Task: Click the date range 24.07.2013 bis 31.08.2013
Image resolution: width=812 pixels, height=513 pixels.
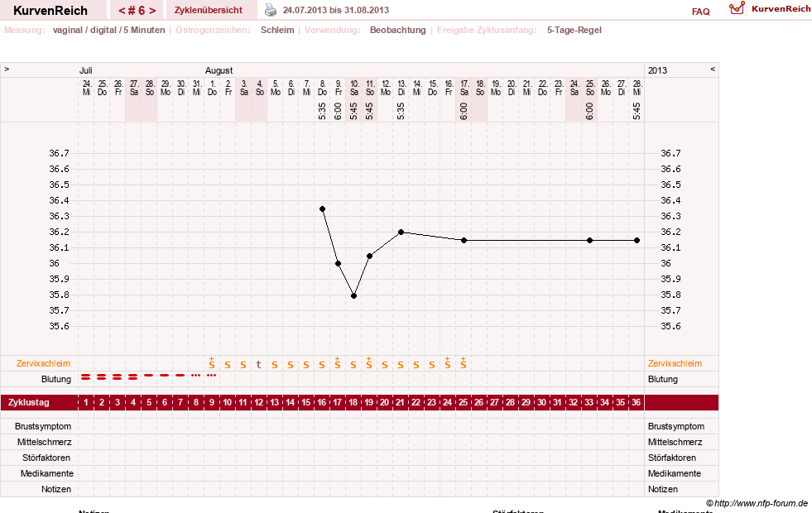Action: 335,10
